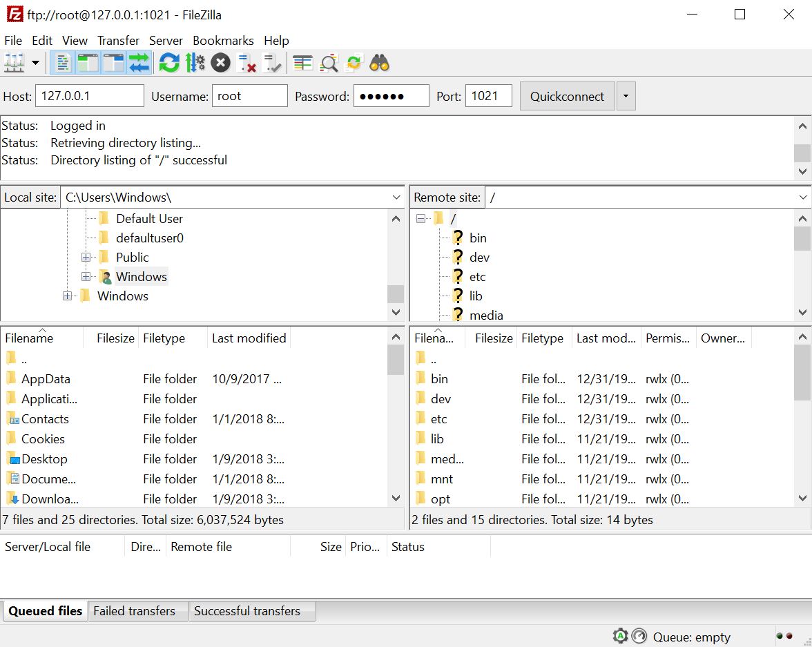Click the Quickconnect button
Image resolution: width=812 pixels, height=647 pixels.
[x=567, y=96]
